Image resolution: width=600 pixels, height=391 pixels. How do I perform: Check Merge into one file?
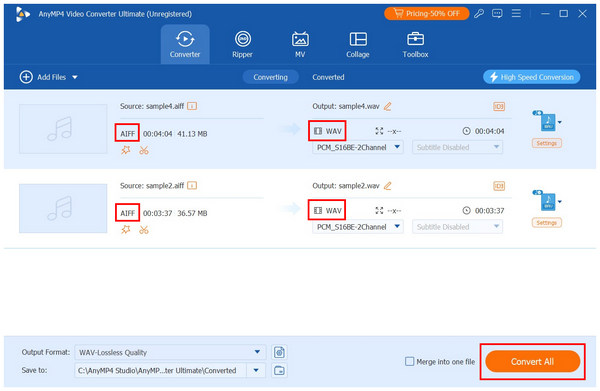click(409, 362)
